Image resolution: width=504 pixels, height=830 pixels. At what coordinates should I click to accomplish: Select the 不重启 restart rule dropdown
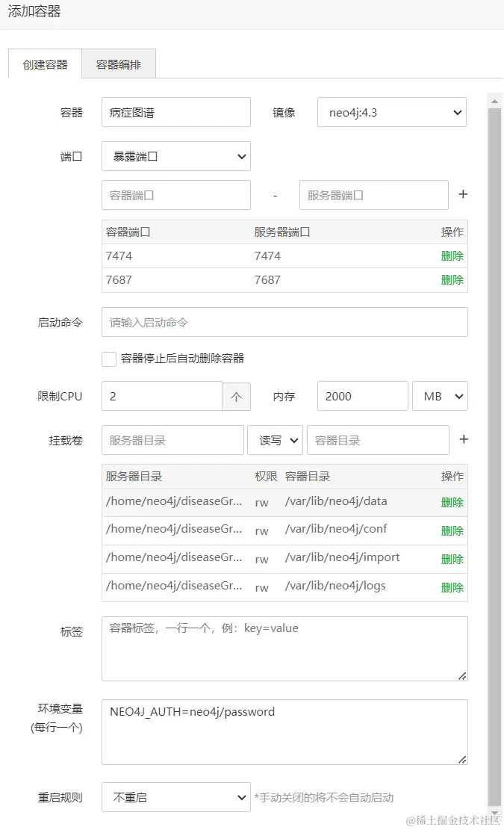coord(176,797)
